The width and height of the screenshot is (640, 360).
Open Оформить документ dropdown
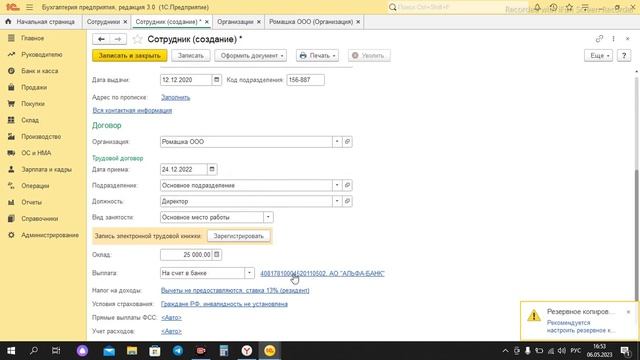tap(251, 56)
